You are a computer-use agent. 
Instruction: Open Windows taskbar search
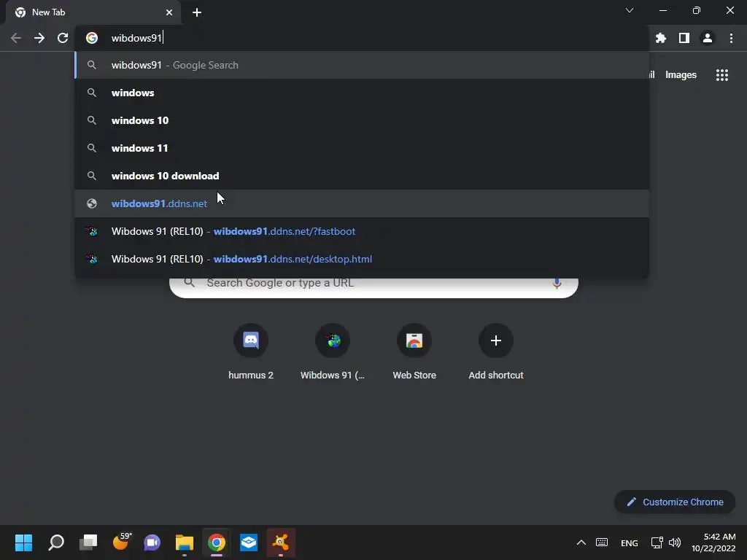(55, 542)
